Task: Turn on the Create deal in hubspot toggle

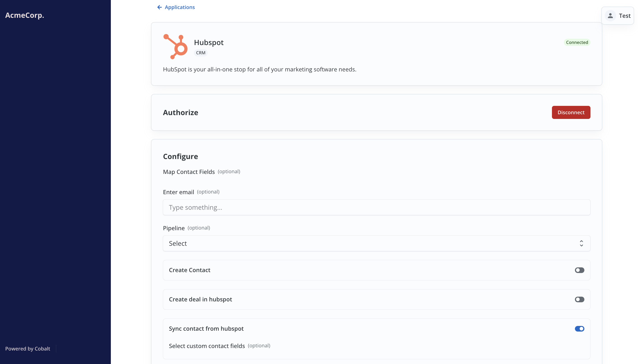Action: [x=579, y=299]
